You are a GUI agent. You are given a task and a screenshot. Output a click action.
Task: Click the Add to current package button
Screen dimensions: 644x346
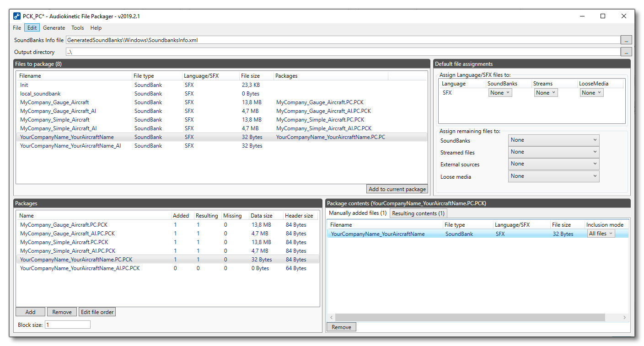[397, 189]
